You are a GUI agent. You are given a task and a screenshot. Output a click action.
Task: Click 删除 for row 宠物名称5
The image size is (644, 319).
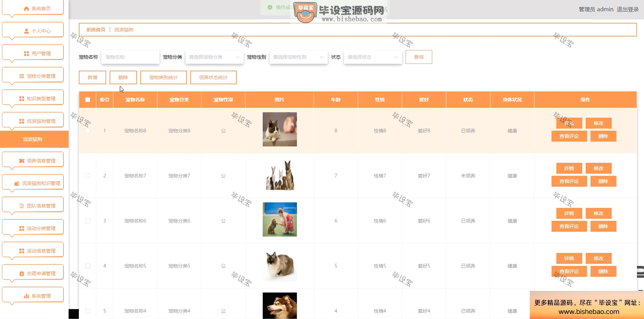tap(603, 272)
